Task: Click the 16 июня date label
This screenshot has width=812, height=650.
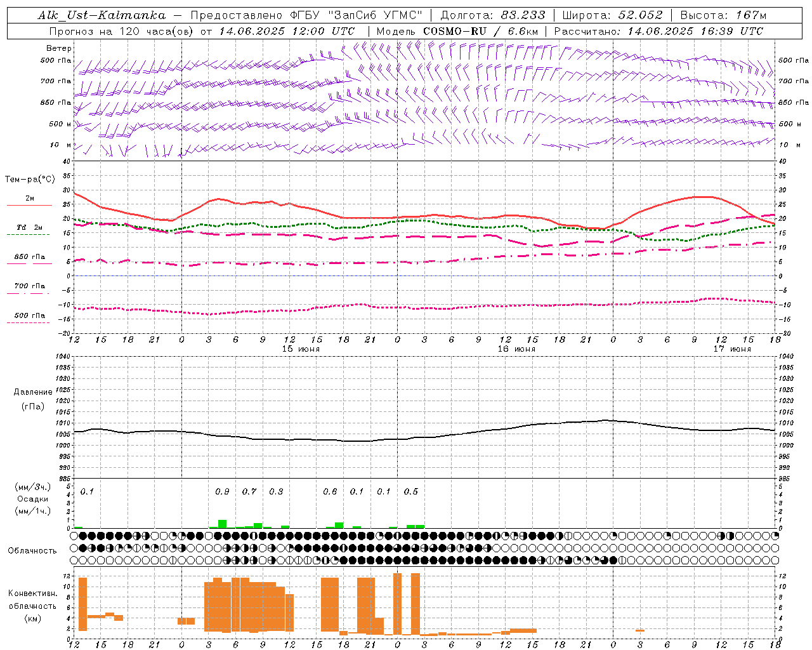Action: point(516,349)
